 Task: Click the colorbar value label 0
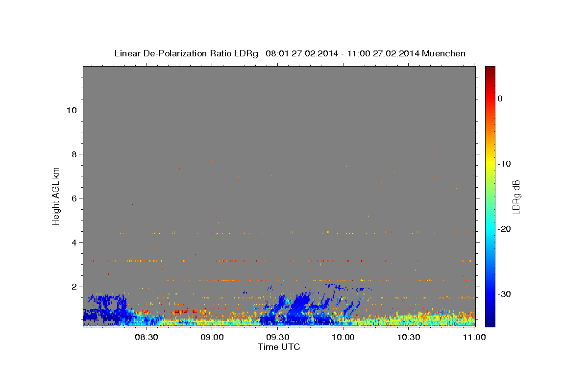[500, 98]
